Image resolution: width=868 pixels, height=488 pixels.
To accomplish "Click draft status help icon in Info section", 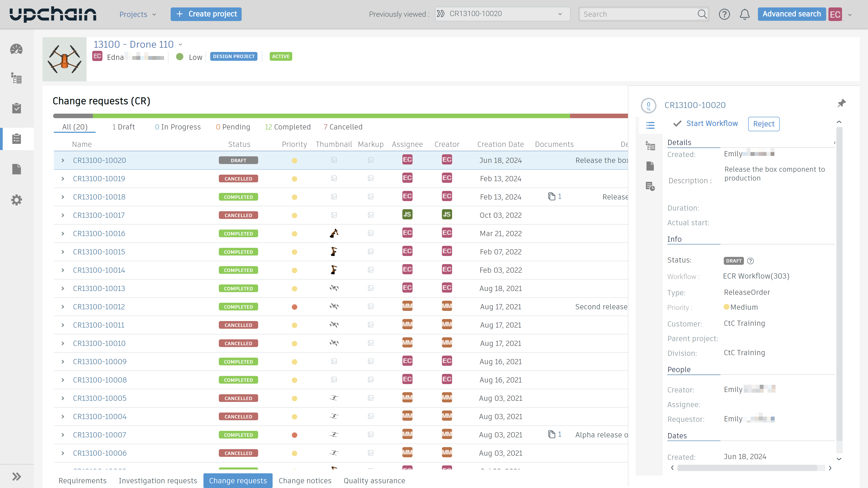I will coord(750,261).
